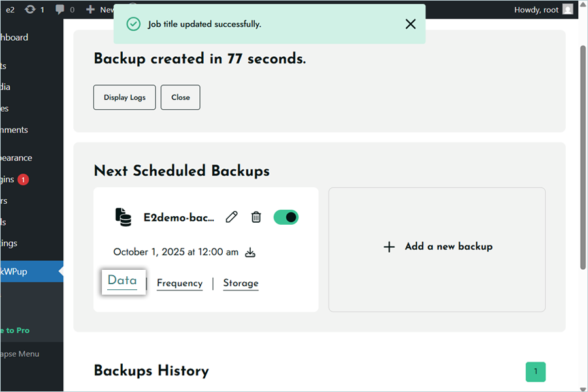This screenshot has width=588, height=392.
Task: Click the Display Logs button
Action: point(124,97)
